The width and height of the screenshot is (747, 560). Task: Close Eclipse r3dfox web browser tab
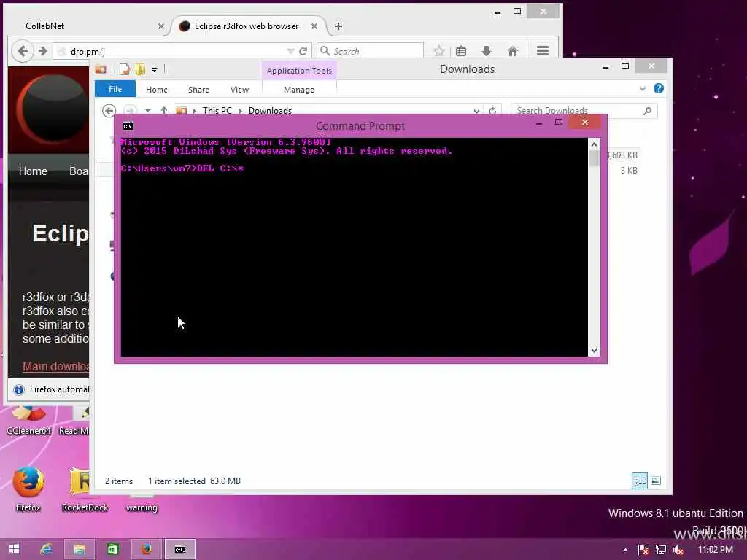[x=314, y=26]
